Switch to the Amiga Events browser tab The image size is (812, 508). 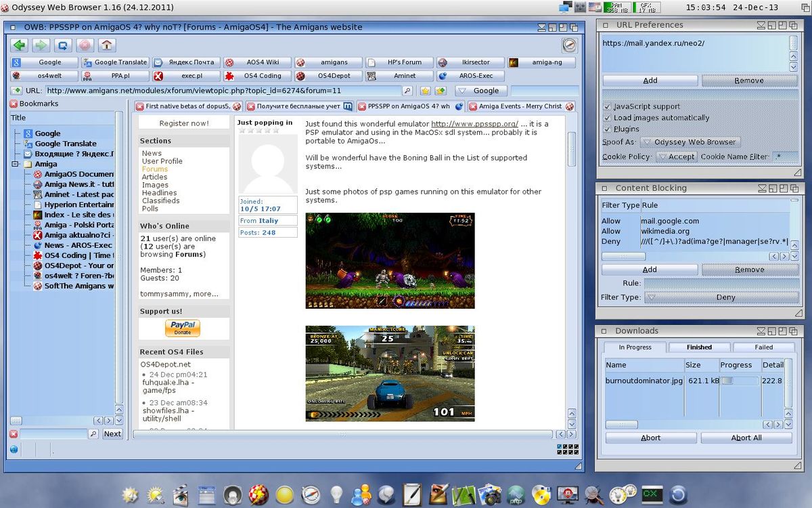pos(519,106)
